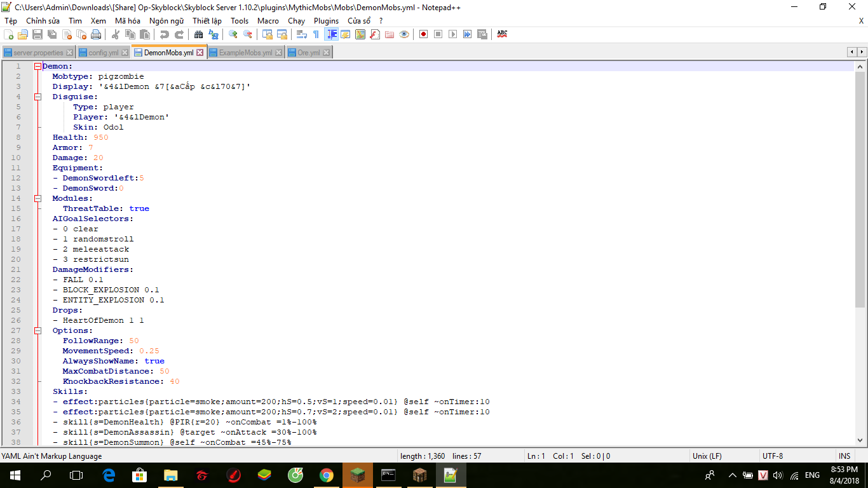Click the Undo arrow icon
This screenshot has height=488, width=868.
pos(164,34)
